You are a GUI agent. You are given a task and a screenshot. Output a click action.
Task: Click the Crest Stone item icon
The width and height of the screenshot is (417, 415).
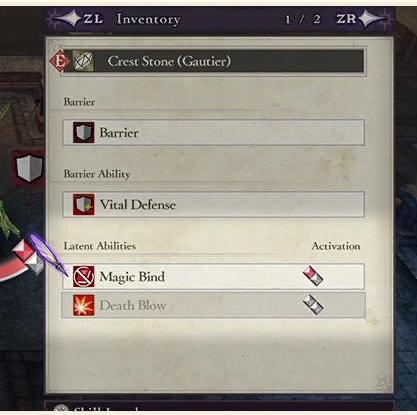click(83, 61)
